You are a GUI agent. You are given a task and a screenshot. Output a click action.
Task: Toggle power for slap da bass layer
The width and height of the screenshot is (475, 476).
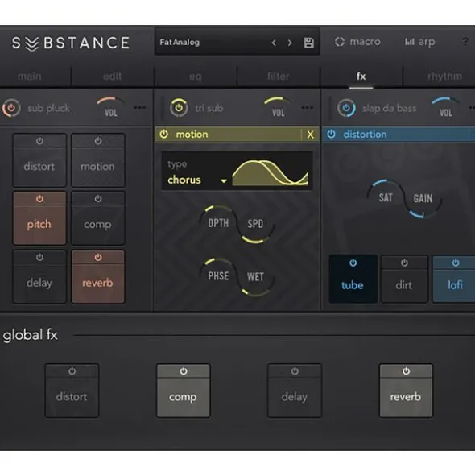pos(346,107)
